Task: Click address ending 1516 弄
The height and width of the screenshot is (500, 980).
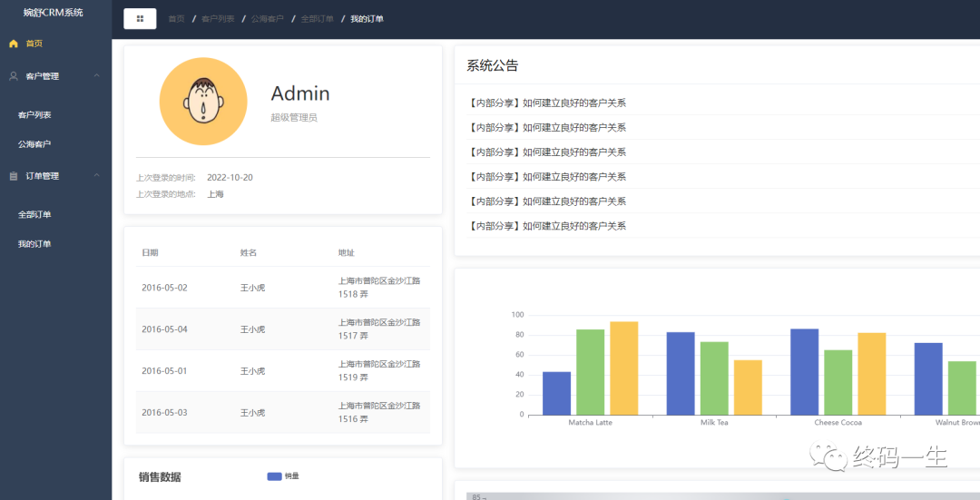Action: [379, 413]
